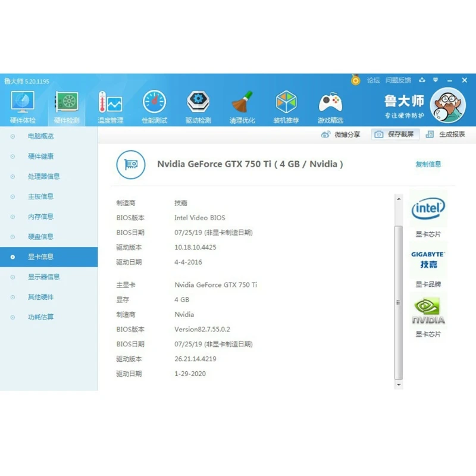This screenshot has width=476, height=476.
Task: Open 论坛 forum link
Action: (374, 80)
